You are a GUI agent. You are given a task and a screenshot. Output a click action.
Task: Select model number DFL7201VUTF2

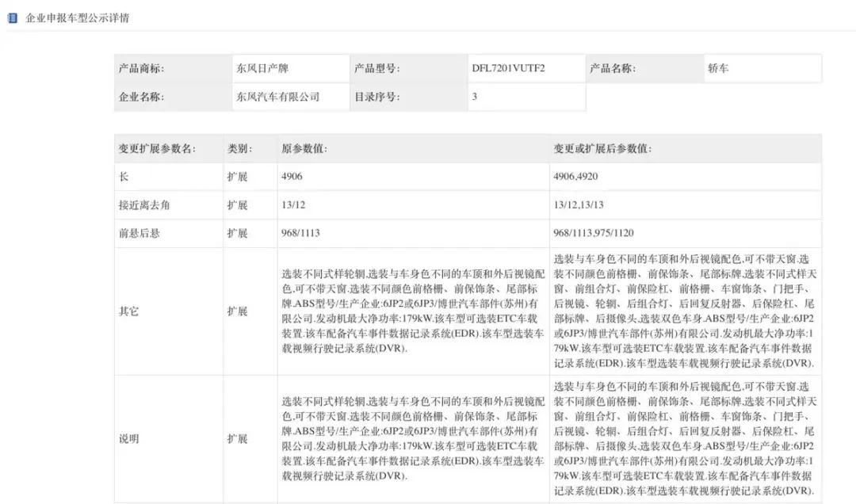(x=508, y=68)
